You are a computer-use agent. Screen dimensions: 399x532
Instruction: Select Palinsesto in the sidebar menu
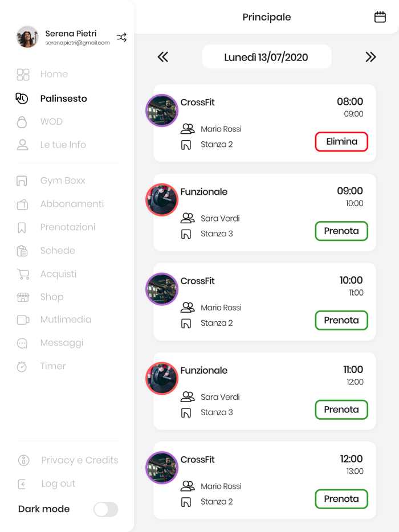[63, 99]
